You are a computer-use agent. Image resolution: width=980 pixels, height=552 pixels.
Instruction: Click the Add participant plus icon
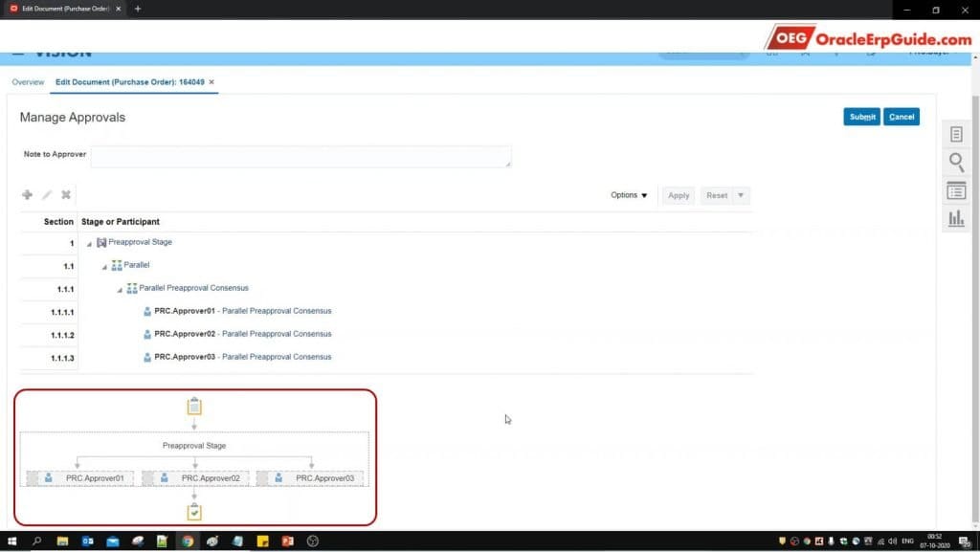pos(27,194)
